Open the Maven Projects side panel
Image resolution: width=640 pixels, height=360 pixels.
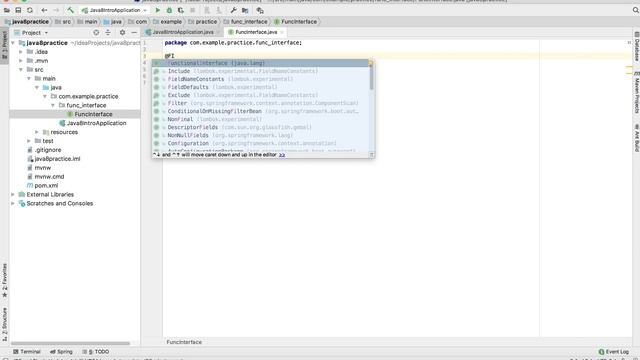[636, 93]
